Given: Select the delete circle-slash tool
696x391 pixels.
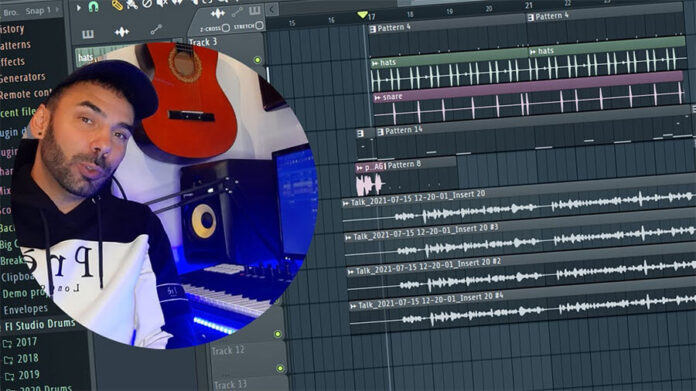Looking at the screenshot, I should coord(147,4).
